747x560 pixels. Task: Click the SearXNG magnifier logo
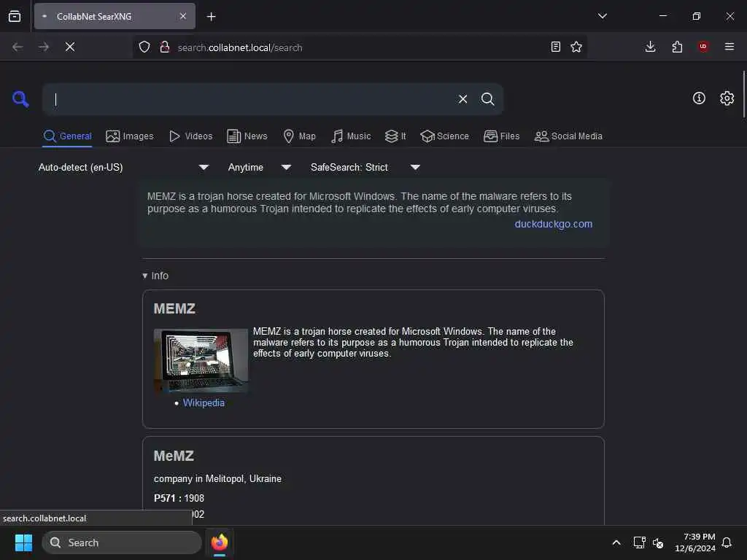coord(20,99)
